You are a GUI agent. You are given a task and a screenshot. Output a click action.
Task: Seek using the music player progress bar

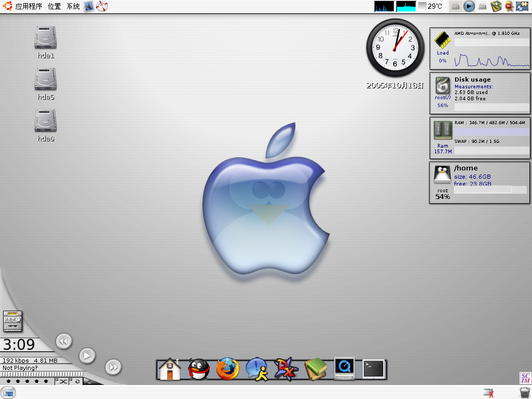(x=42, y=374)
